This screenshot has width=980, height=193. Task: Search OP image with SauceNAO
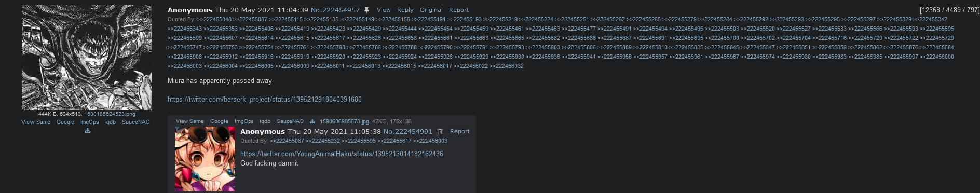[136, 122]
